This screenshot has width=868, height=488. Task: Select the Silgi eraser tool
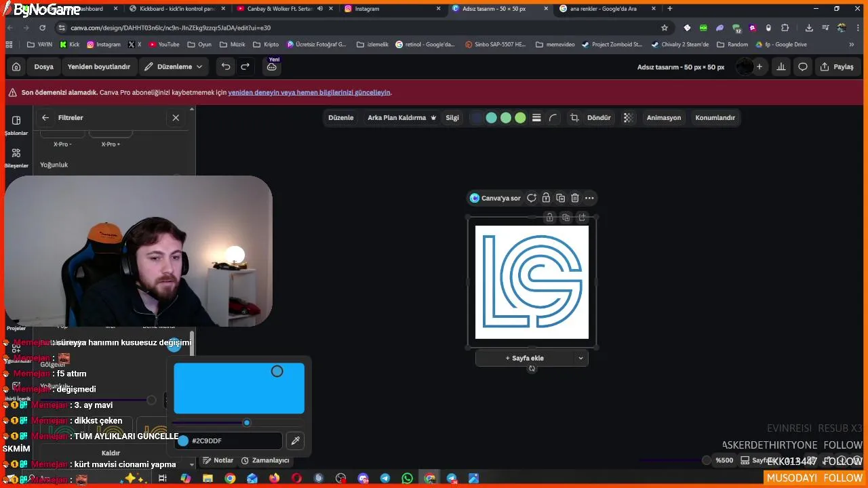pos(452,117)
